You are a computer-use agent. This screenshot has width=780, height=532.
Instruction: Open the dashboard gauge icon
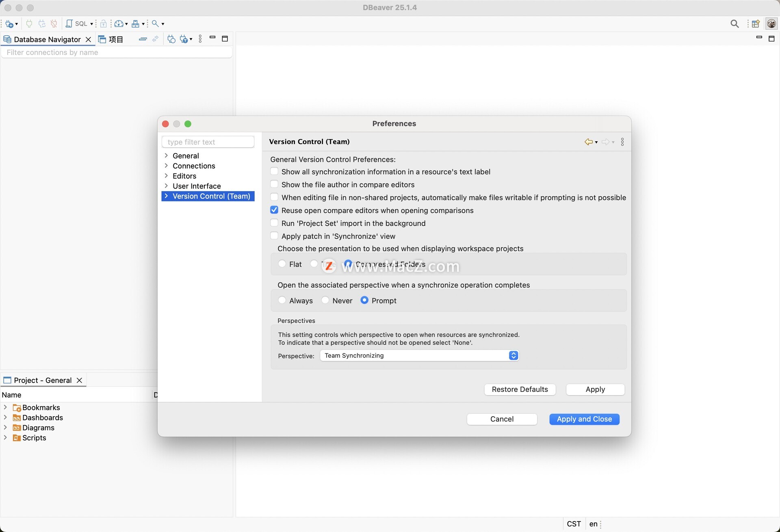(119, 24)
